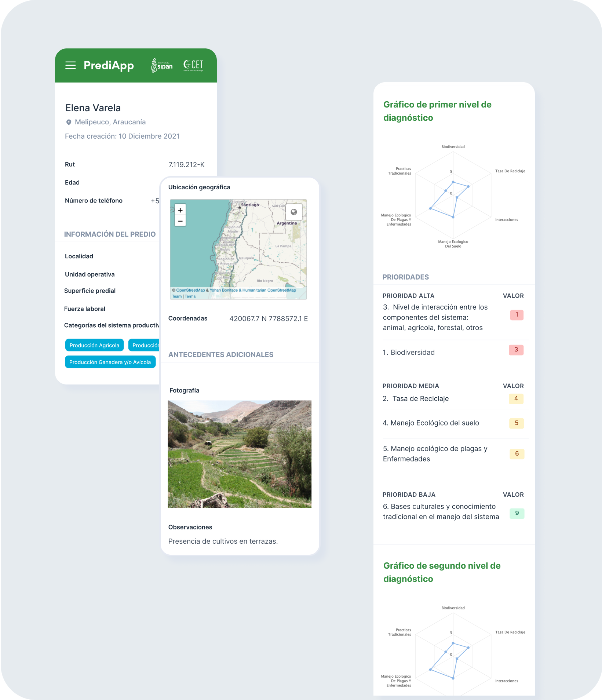Select the Producción Ganadera y/o Avícola tag
Image resolution: width=602 pixels, height=700 pixels.
point(110,362)
